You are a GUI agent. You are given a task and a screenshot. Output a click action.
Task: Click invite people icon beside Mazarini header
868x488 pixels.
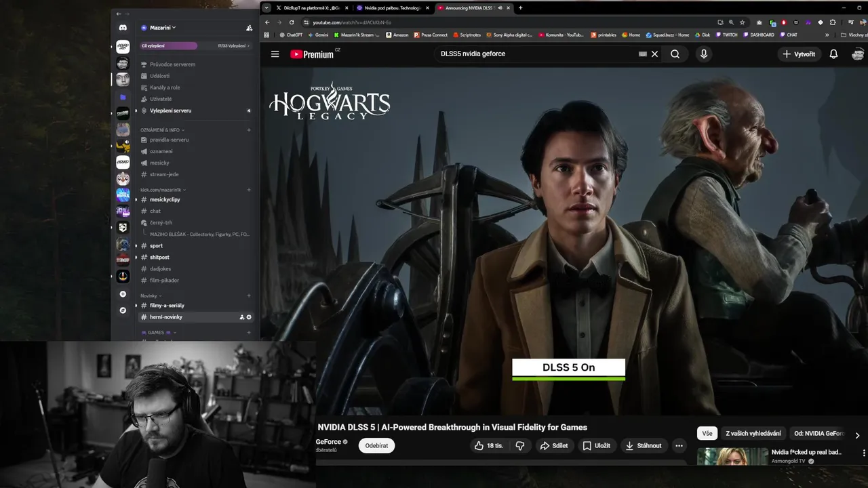(249, 28)
